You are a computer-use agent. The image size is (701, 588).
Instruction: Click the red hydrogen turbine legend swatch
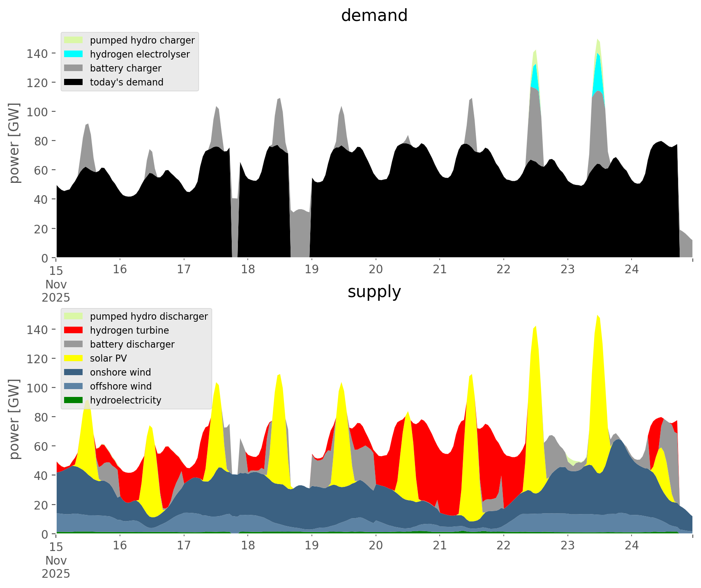point(74,330)
